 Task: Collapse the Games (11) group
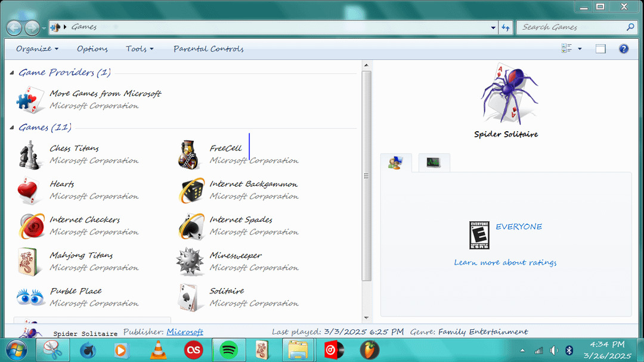tap(12, 128)
